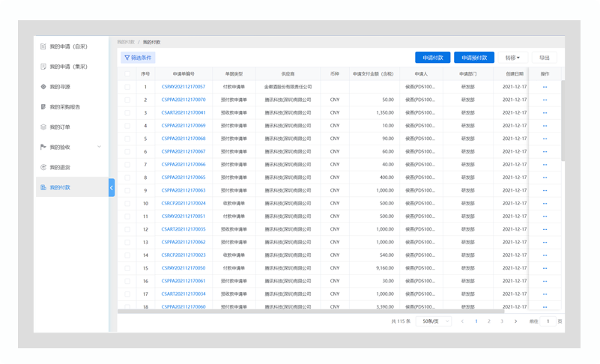The image size is (600, 364).
Task: Click the vertical table scrollbar thumb
Action: tap(563, 121)
